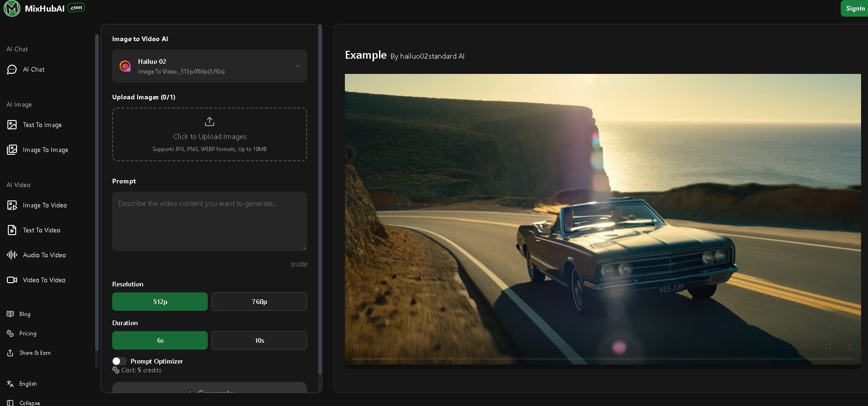
Task: Click the upload arrow icon
Action: click(210, 121)
